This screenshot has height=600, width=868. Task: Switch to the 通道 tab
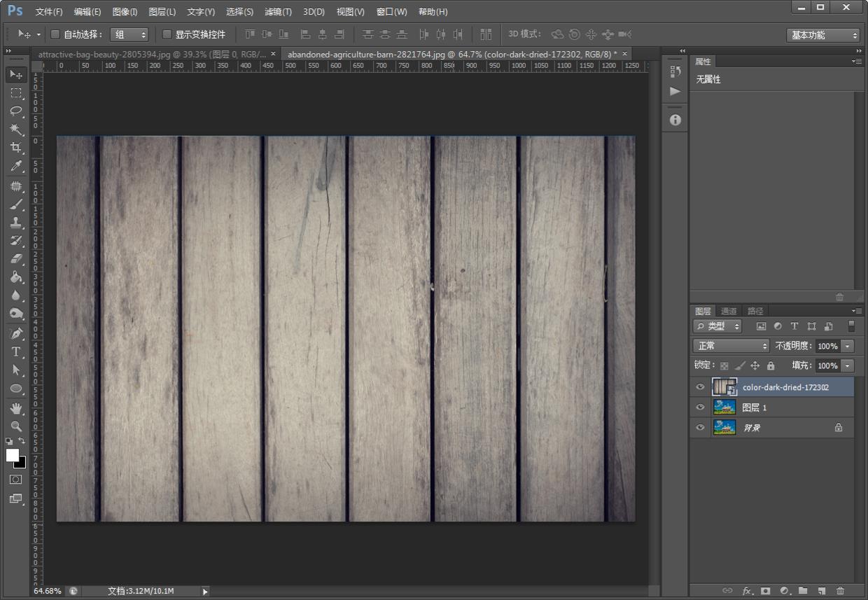(x=729, y=311)
